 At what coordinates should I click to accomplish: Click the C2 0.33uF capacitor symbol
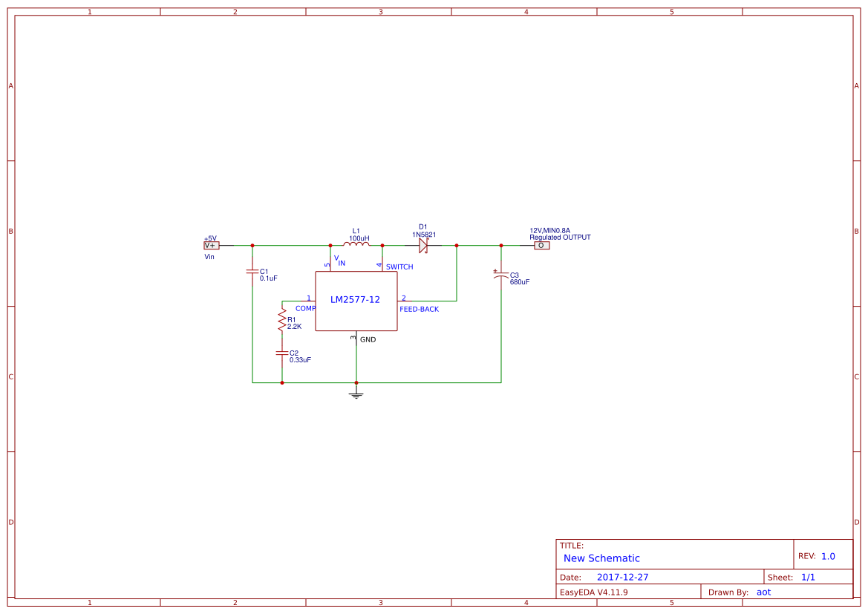282,354
